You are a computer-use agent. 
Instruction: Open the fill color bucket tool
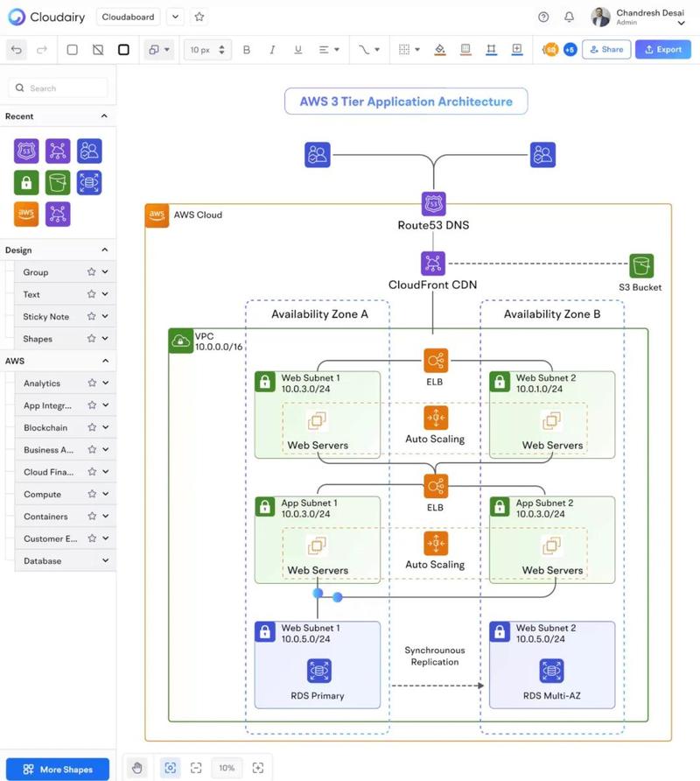[440, 49]
